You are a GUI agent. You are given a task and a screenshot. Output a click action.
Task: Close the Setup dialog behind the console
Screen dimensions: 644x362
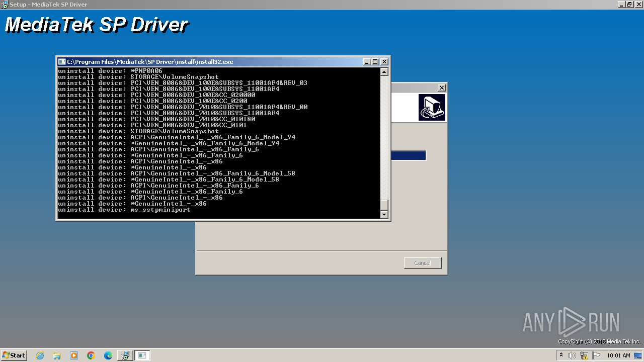[442, 87]
